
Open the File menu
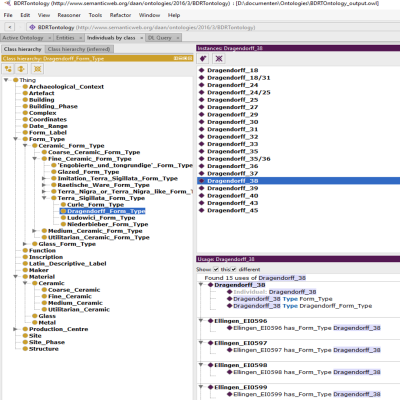tap(8, 15)
